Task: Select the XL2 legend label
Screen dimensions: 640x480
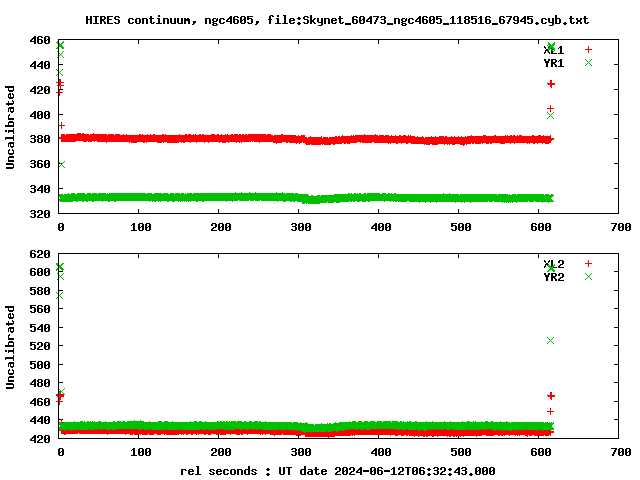Action: point(553,264)
